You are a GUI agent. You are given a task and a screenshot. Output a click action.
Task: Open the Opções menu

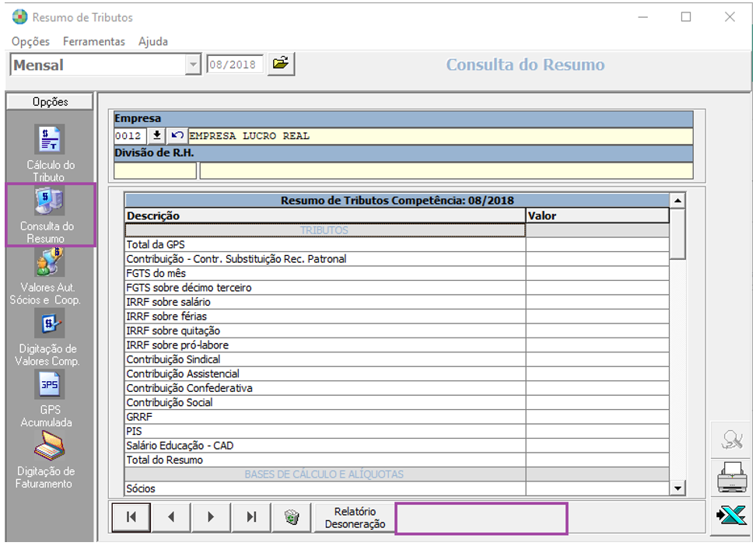point(30,41)
